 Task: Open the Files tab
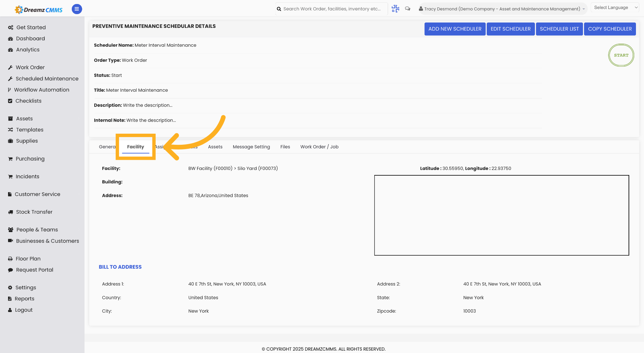coord(285,147)
